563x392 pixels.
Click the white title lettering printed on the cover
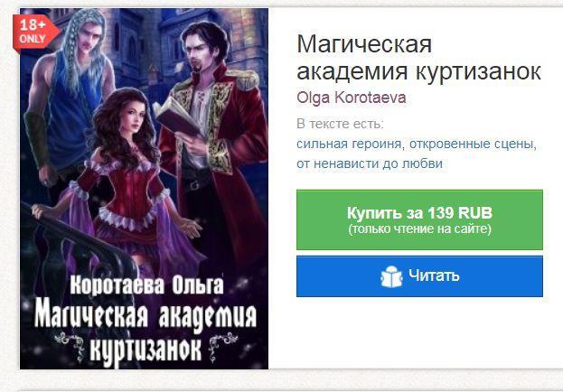tap(145, 331)
